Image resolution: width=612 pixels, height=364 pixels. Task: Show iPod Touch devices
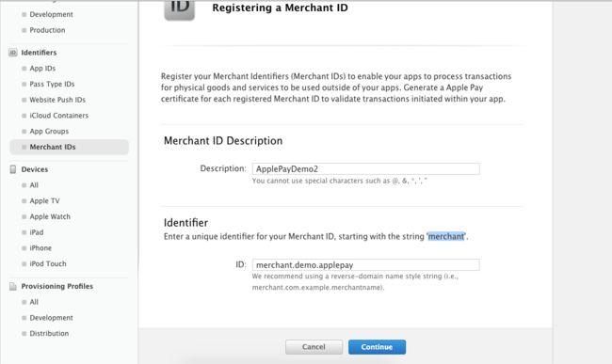[x=48, y=264]
